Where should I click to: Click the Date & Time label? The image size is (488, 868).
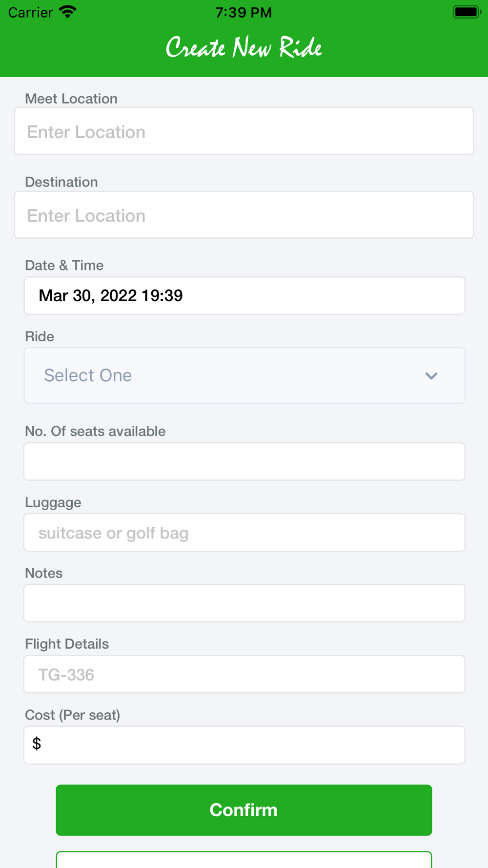64,265
